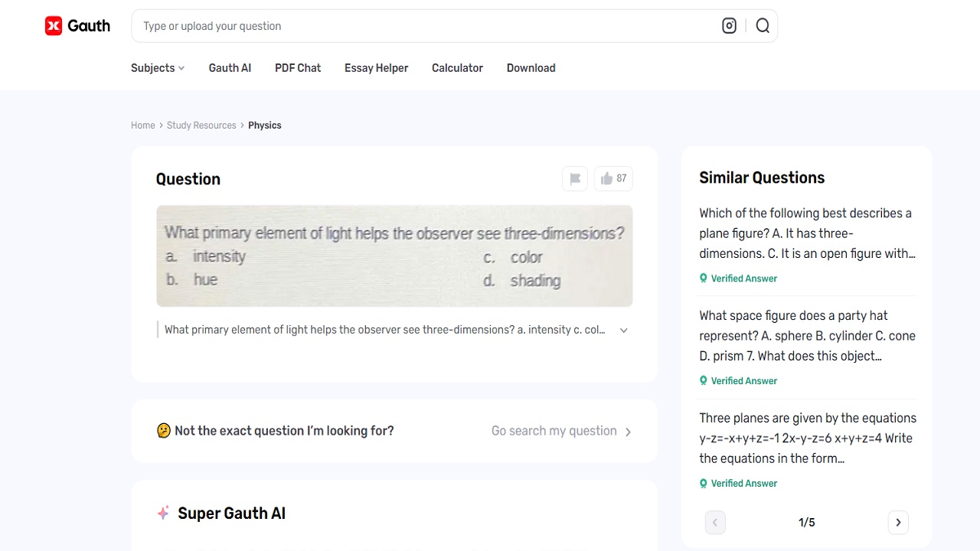Switch to the Calculator section

(457, 67)
